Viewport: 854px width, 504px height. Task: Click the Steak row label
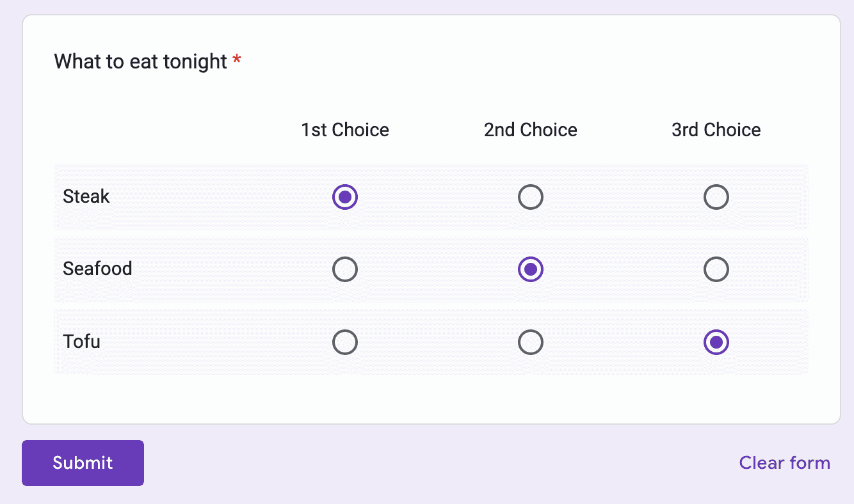click(x=86, y=196)
